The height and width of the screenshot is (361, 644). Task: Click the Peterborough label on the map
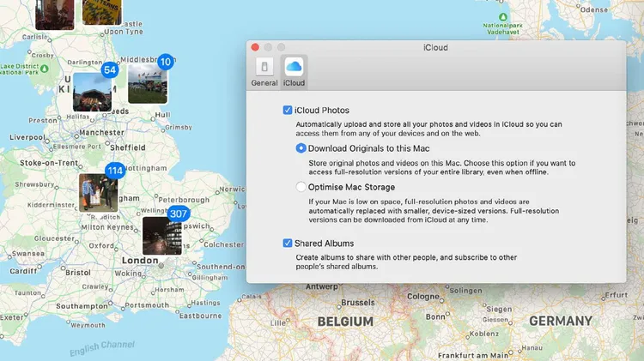pos(184,200)
